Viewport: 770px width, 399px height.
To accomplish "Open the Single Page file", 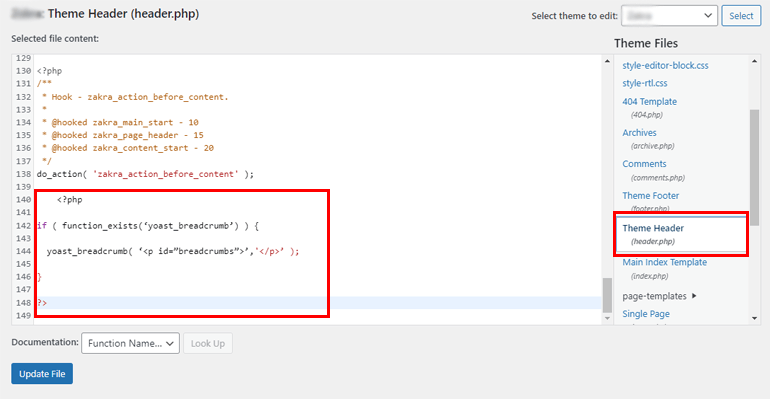I will 646,314.
